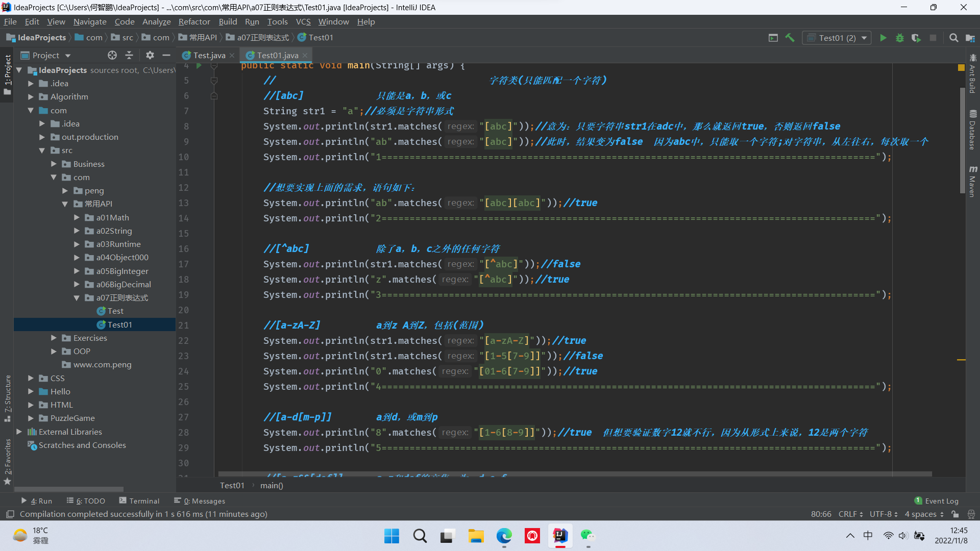Click run gutter arrow beside main method
The image size is (980, 551).
(199, 65)
